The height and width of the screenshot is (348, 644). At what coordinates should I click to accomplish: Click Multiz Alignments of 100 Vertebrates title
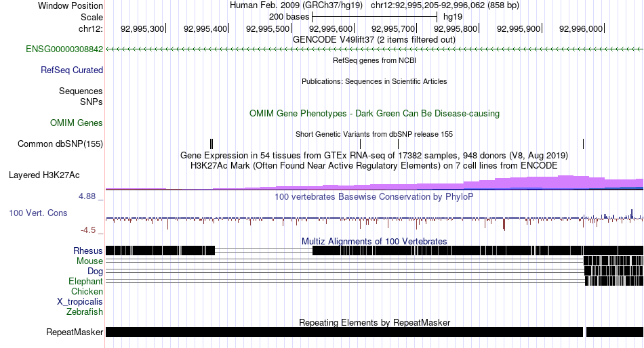point(374,241)
